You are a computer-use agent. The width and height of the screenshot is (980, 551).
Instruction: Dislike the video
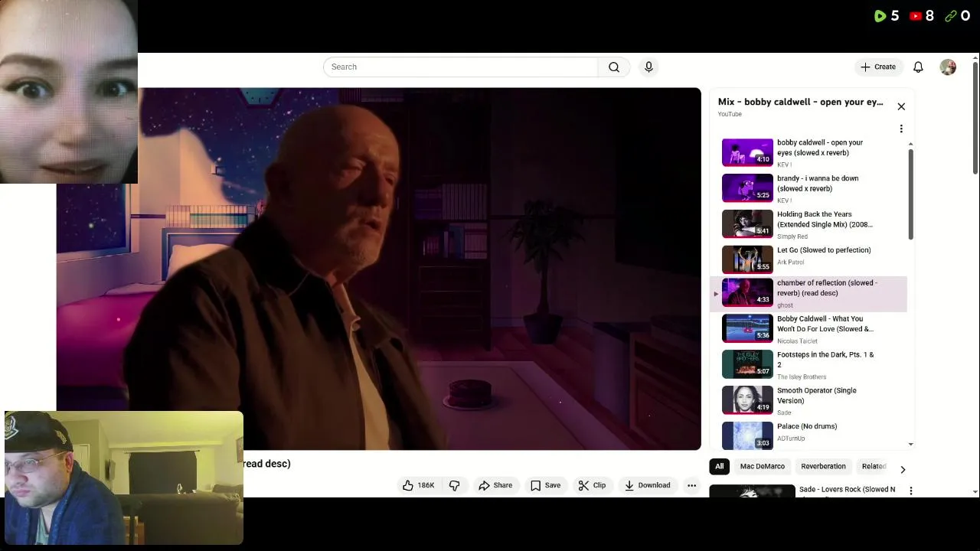tap(455, 485)
